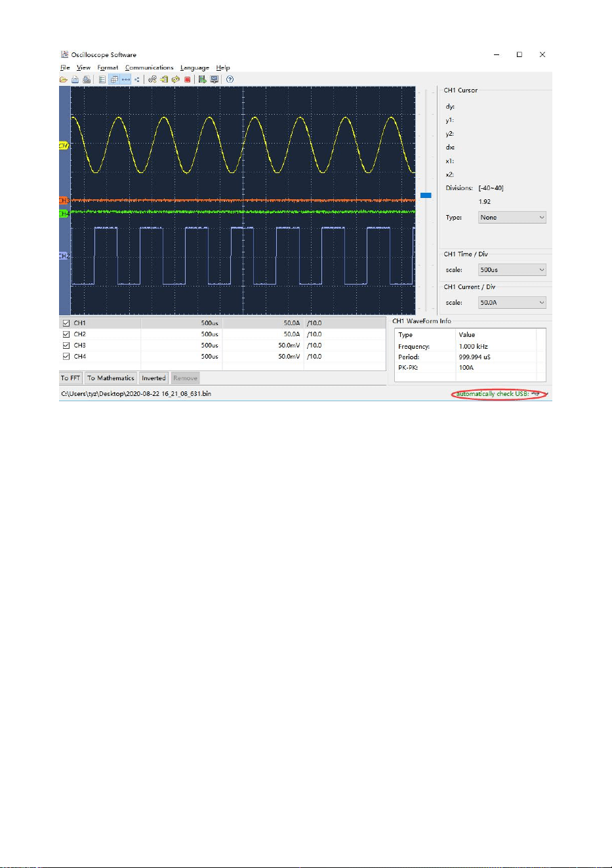Click the PK-PK value 100A
This screenshot has width=612, height=868.
[x=466, y=368]
